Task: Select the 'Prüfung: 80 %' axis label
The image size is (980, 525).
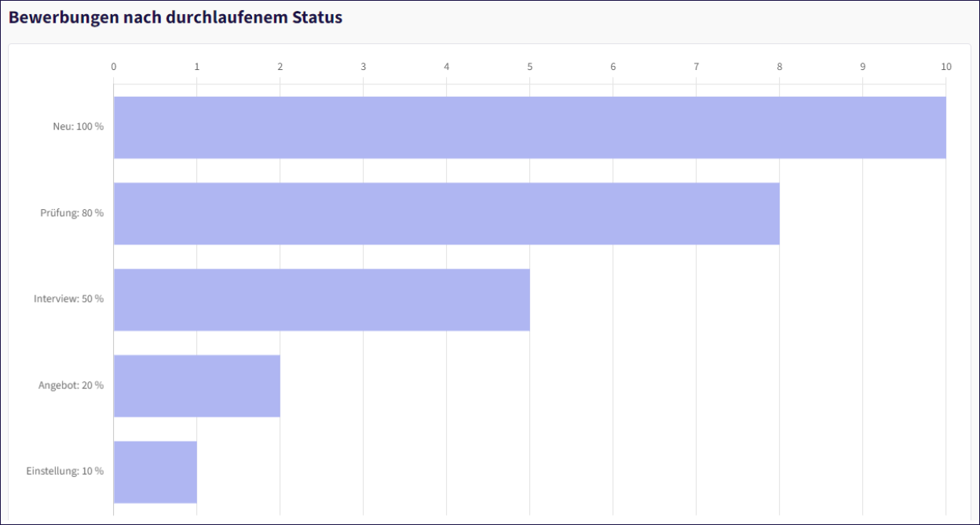Action: tap(72, 214)
